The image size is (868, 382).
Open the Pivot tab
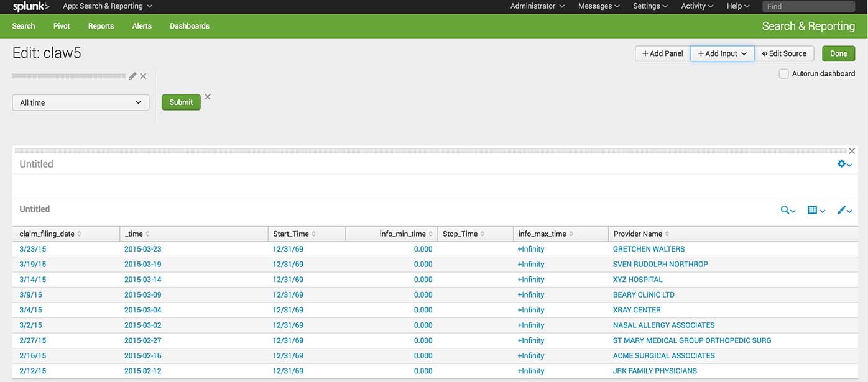tap(62, 26)
